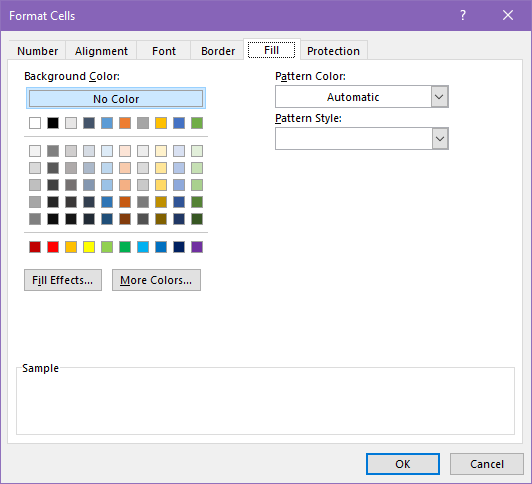
Task: Go to the Alignment tab
Action: pyautogui.click(x=101, y=51)
